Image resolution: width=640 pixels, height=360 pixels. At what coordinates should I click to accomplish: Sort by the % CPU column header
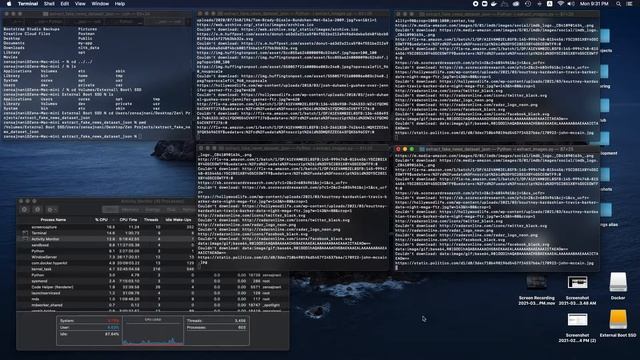(x=101, y=220)
